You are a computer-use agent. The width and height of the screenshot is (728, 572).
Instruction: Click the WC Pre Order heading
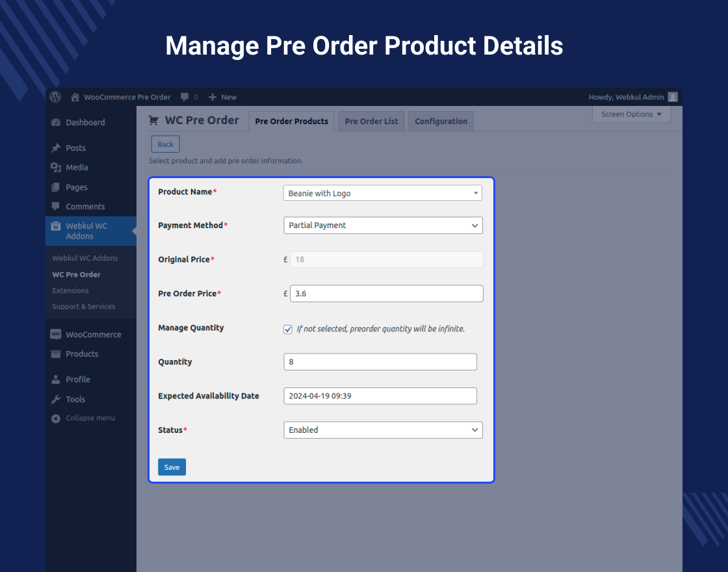pos(202,120)
